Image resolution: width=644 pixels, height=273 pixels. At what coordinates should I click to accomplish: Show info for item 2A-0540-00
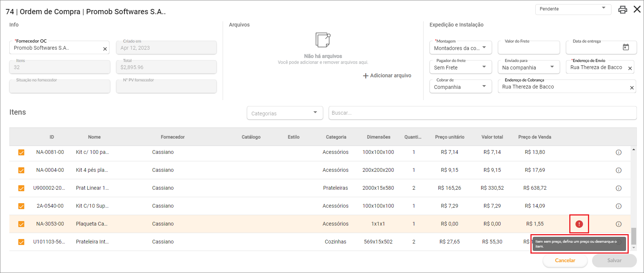pyautogui.click(x=619, y=206)
